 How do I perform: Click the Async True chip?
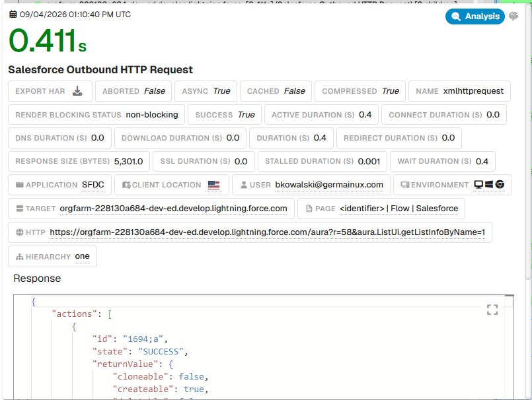[206, 91]
